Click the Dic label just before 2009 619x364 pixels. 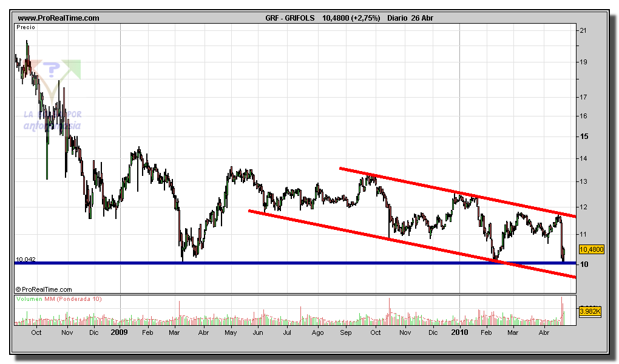(x=94, y=333)
